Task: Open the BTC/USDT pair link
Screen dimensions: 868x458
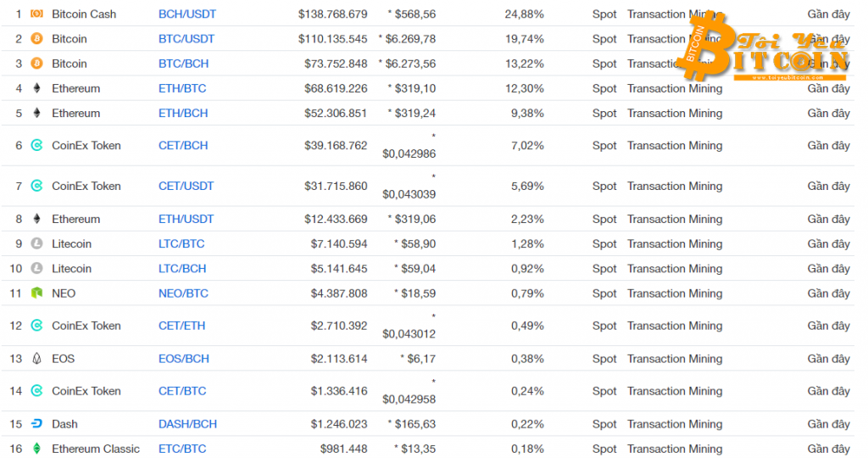Action: pyautogui.click(x=186, y=39)
